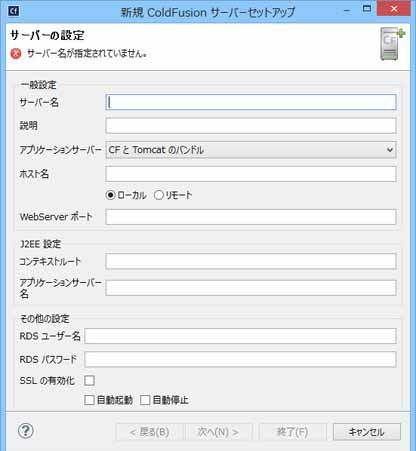The image size is (416, 451).
Task: Click the 一般設定 group label
Action: pyautogui.click(x=38, y=85)
